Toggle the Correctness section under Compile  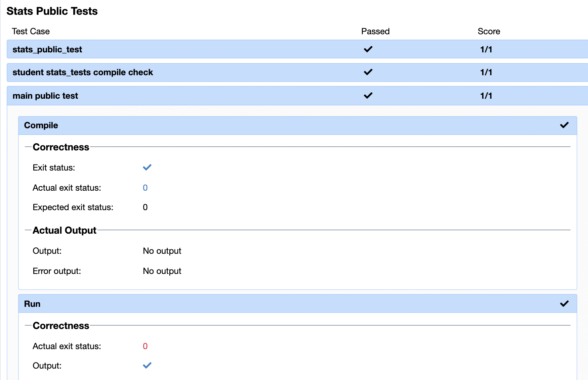[x=61, y=147]
